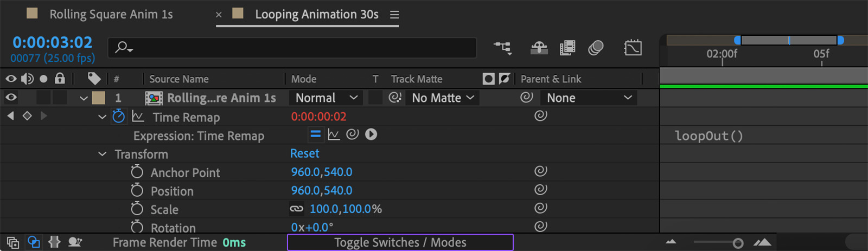Select the Looping Animation 30s tab
The image size is (868, 251).
317,14
